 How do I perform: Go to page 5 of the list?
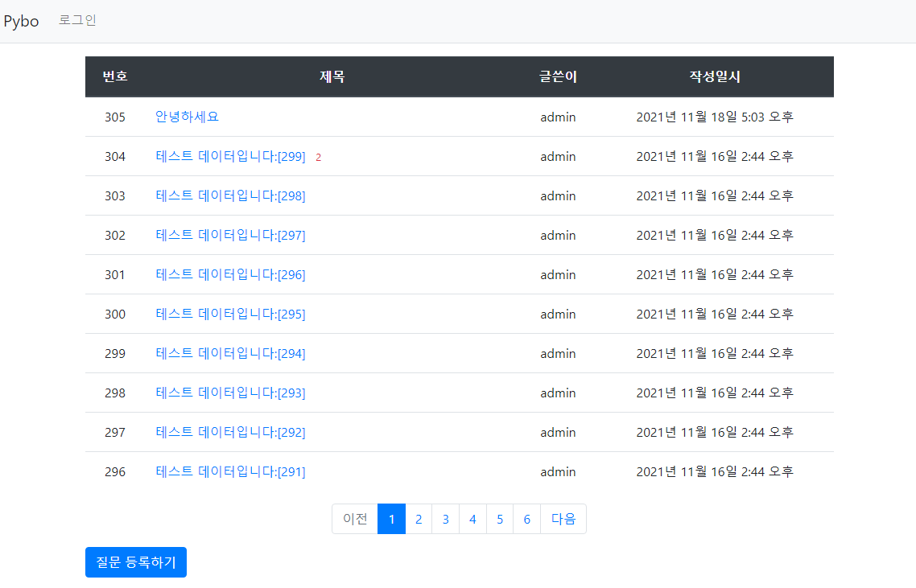click(x=500, y=519)
